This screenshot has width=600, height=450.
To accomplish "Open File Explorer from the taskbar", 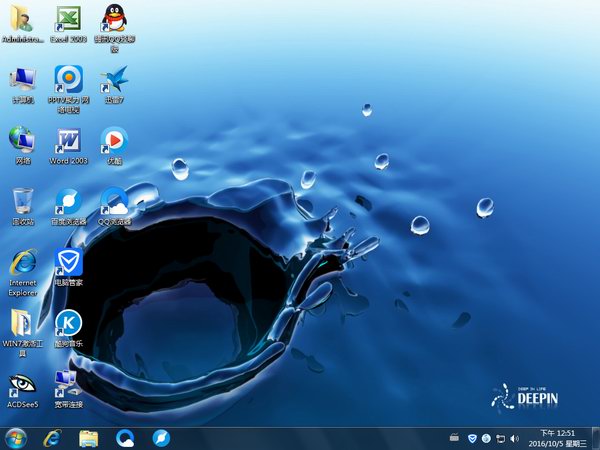I will click(x=88, y=438).
